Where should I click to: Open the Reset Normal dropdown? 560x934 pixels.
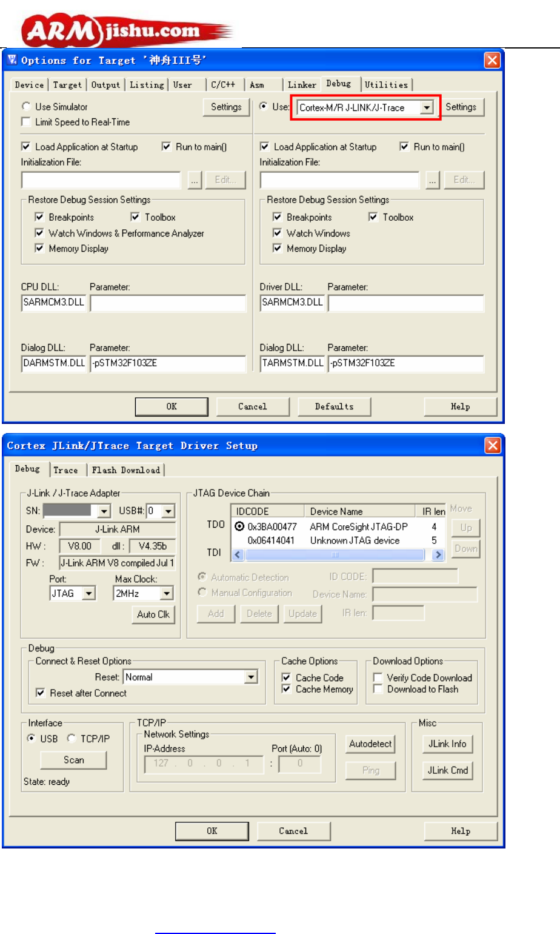pos(251,677)
